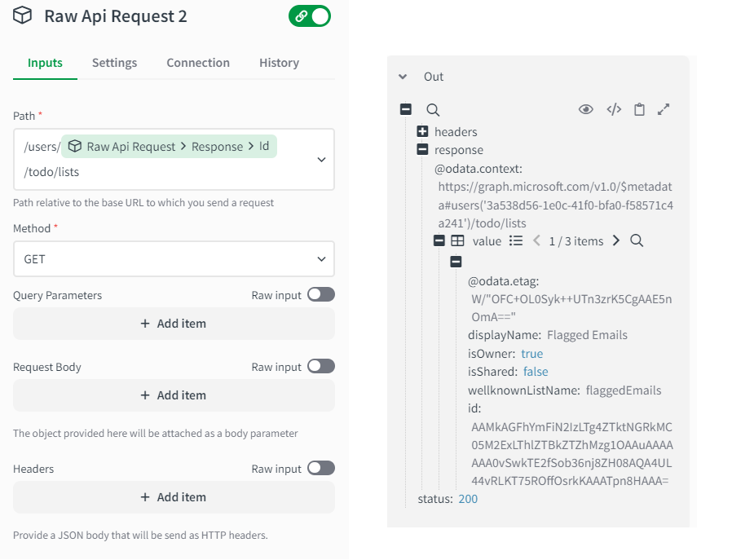
Task: Open the Connection tab
Action: click(x=198, y=63)
